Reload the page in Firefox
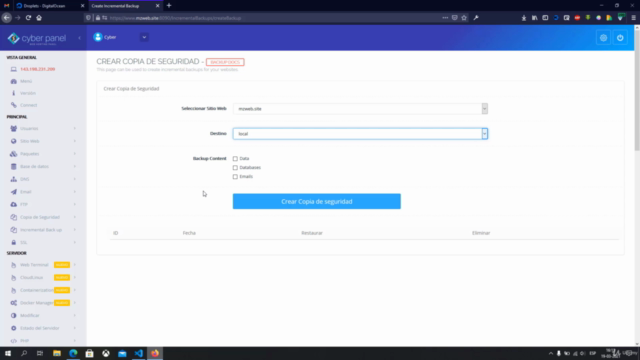640x360 pixels. point(28,18)
